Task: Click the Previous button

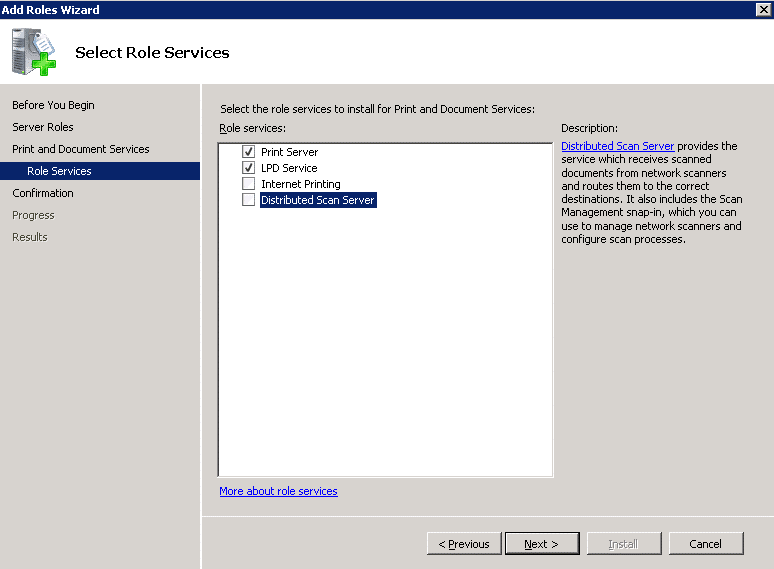Action: [x=464, y=543]
